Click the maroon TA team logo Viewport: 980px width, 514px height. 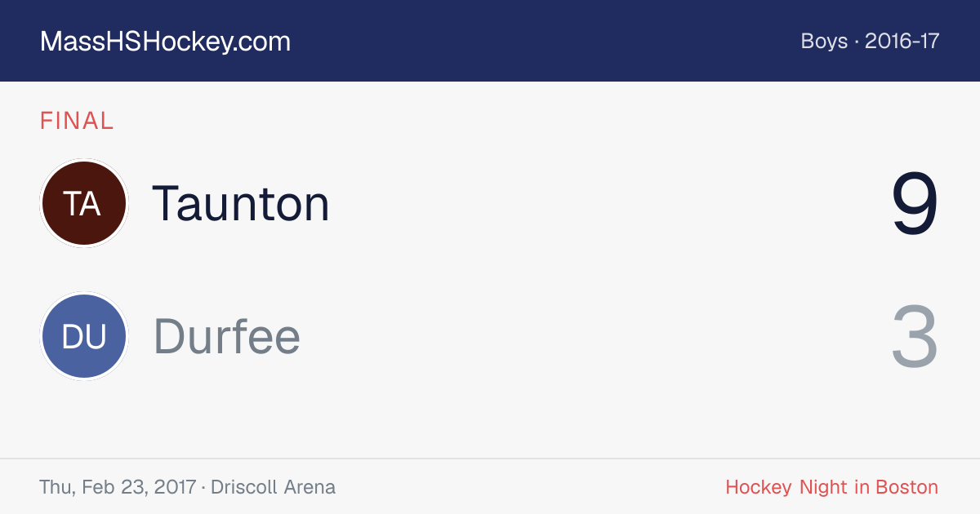(x=83, y=203)
